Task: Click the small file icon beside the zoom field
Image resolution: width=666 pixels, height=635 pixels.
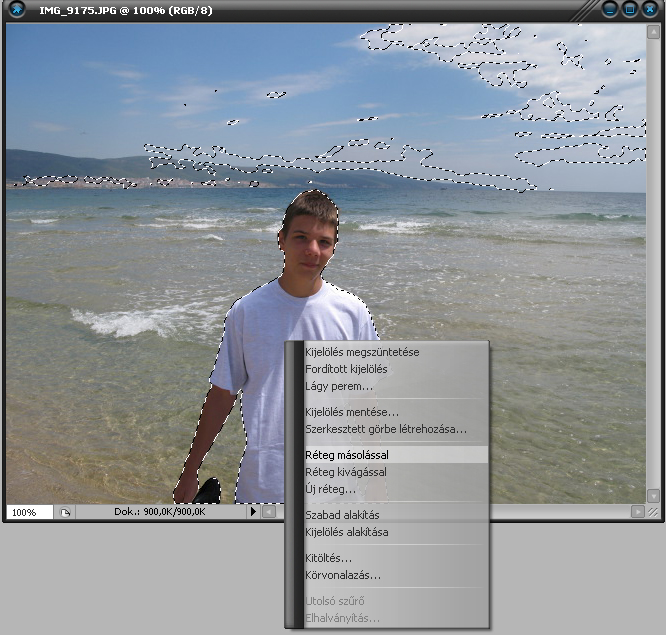Action: (x=65, y=512)
